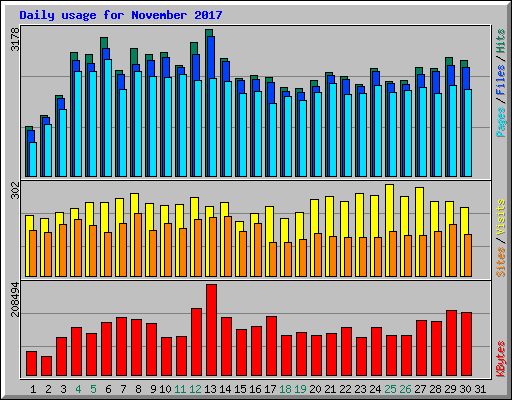Select day 17 on the x-axis

pyautogui.click(x=270, y=389)
